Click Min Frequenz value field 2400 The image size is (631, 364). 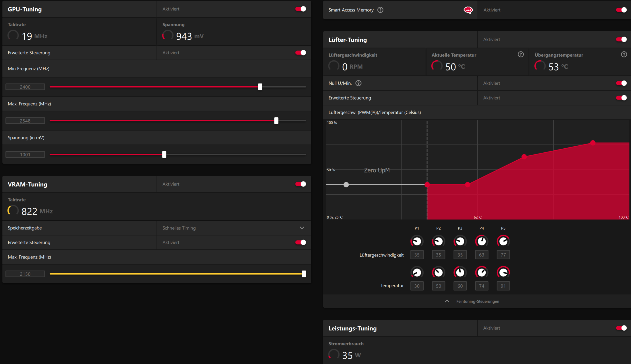(x=25, y=87)
